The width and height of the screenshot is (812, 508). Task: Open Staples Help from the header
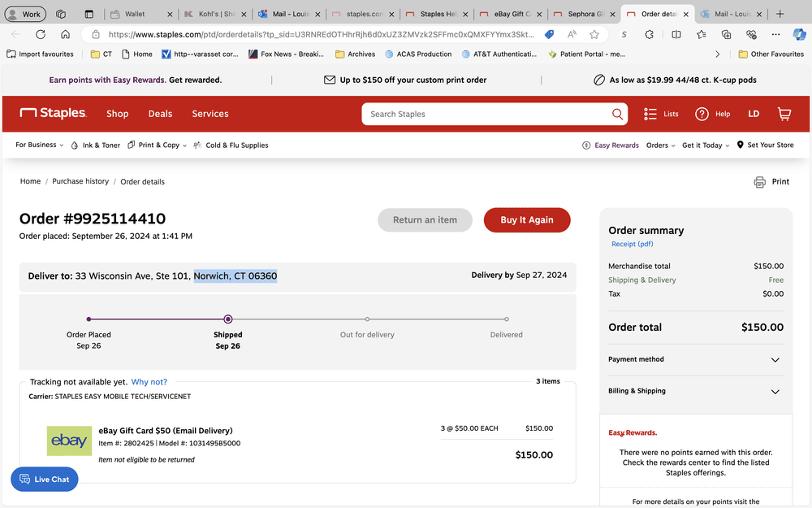tap(713, 114)
